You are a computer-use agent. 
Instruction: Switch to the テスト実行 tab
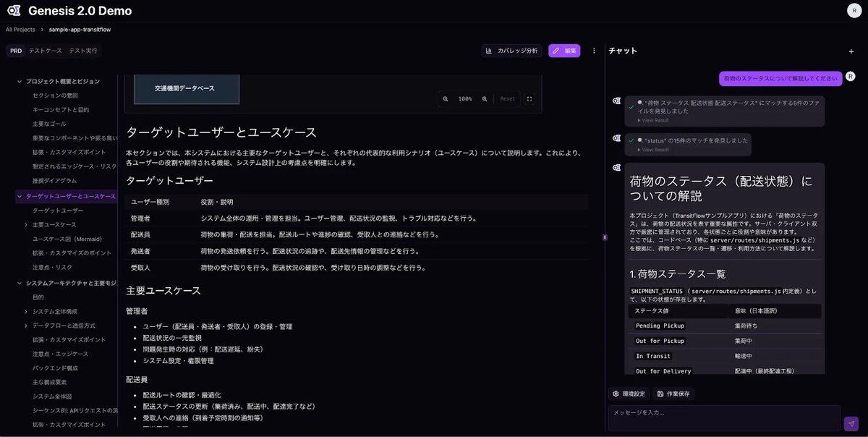[82, 51]
